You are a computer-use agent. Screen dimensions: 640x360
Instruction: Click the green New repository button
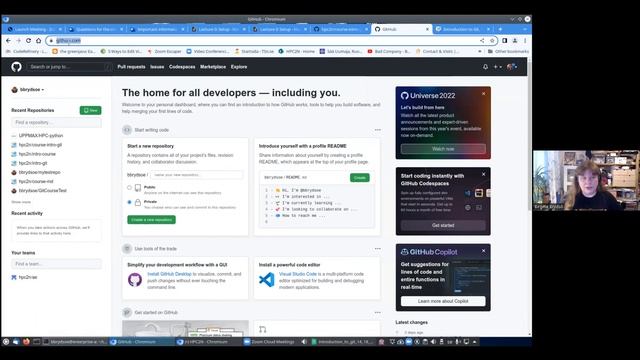[x=91, y=110]
